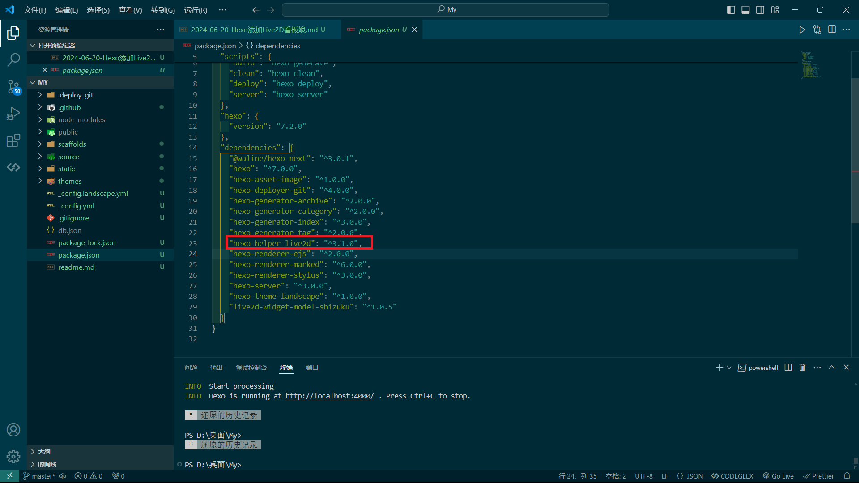Open the Accounts menu icon
868x483 pixels.
tap(13, 430)
